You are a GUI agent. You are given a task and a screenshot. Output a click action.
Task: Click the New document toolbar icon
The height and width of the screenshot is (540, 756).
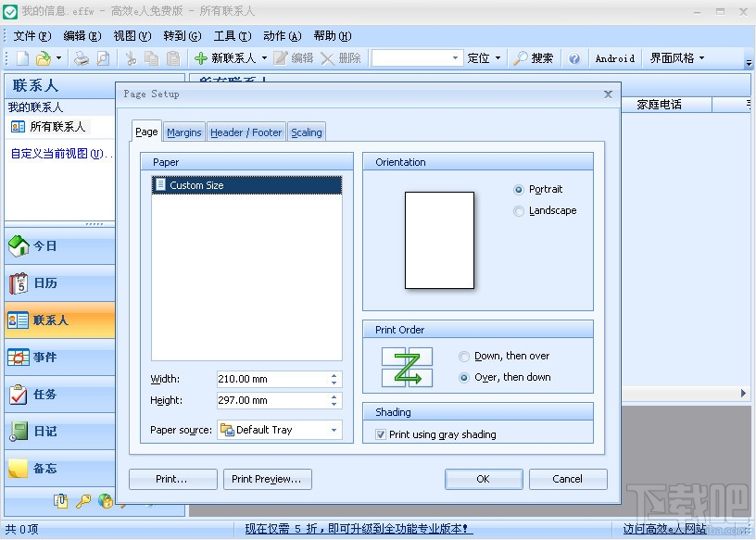pyautogui.click(x=22, y=58)
